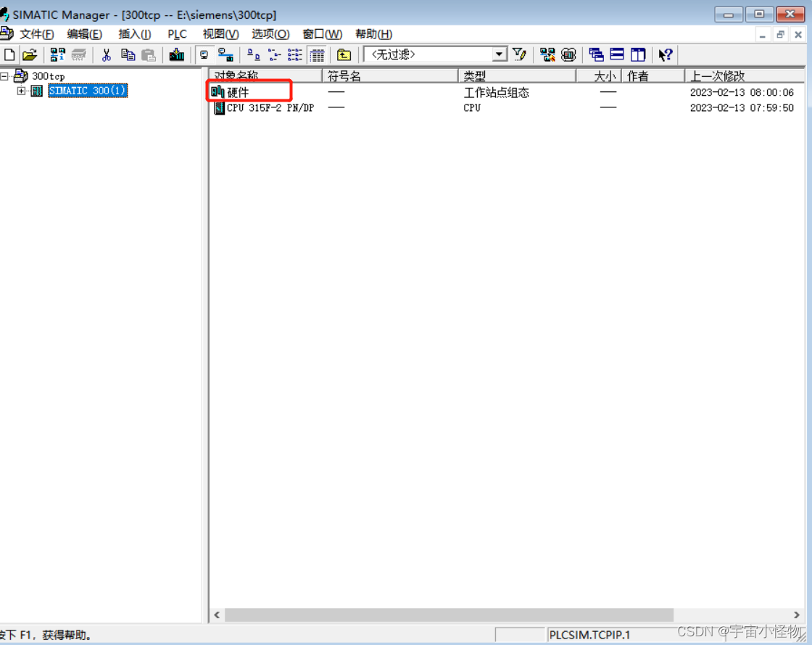Open the 编辑(E) menu
This screenshot has height=645, width=812.
[84, 34]
